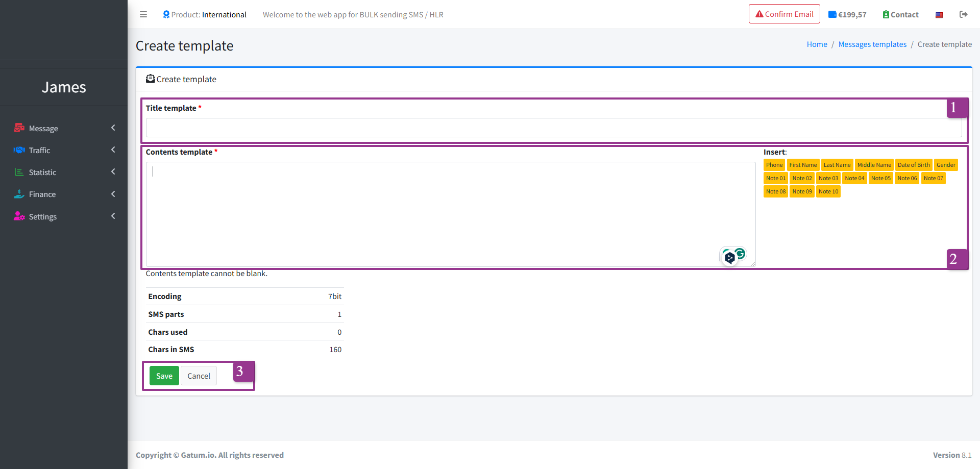This screenshot has height=469, width=980.
Task: Click the Grammarly icon in contents textarea
Action: (x=740, y=253)
